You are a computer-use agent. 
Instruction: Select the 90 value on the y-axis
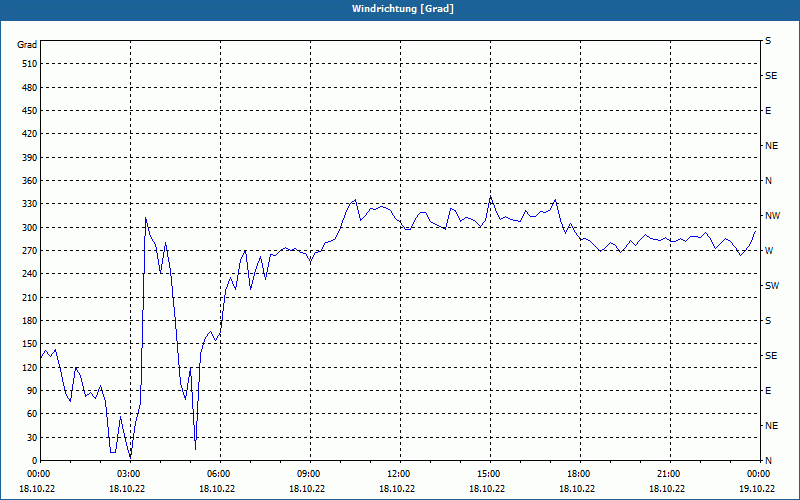coord(32,391)
